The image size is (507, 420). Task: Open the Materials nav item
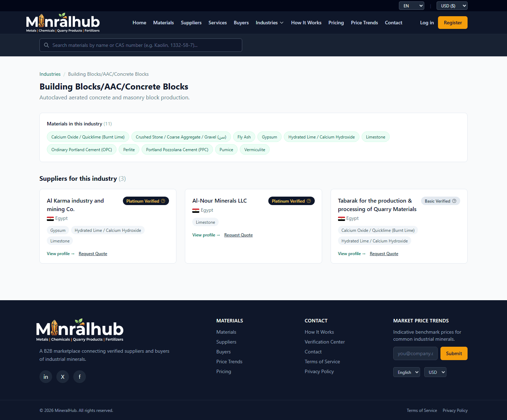coord(163,23)
